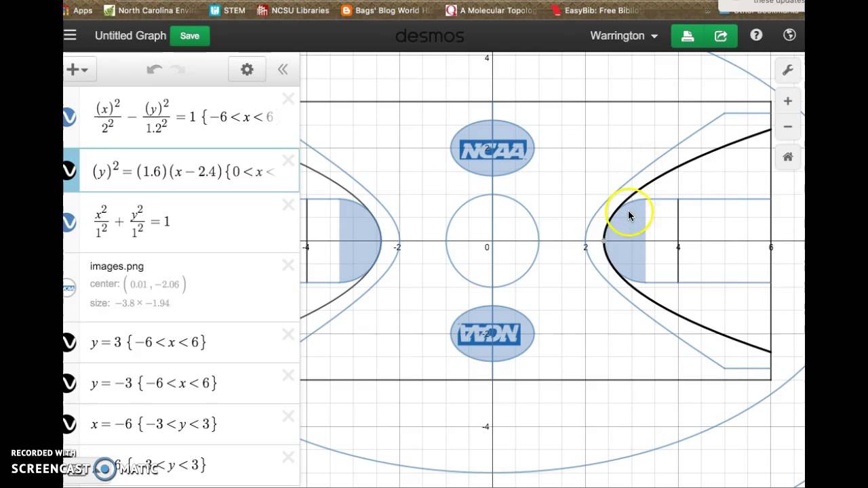Screen dimensions: 868x488
Task: Delete the x=-6 expression
Action: click(288, 416)
